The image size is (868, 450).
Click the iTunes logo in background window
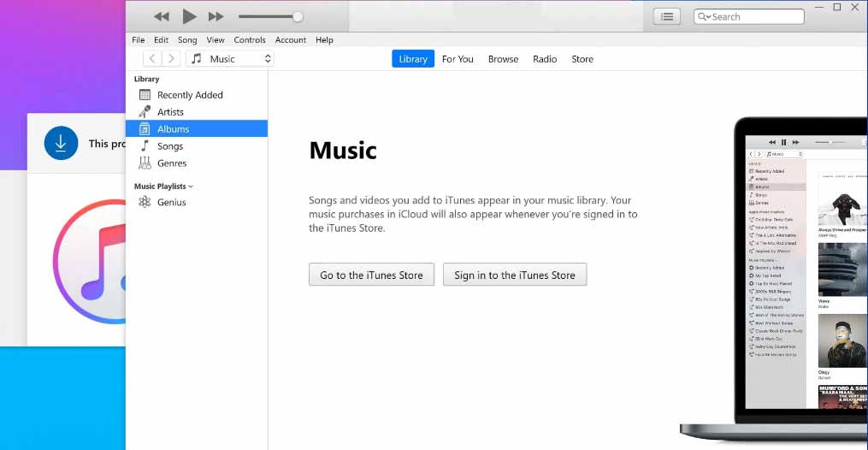(x=90, y=261)
